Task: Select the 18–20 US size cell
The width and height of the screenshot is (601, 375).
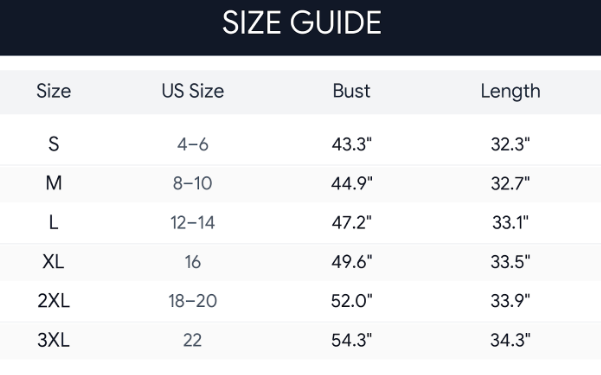Action: (x=193, y=301)
